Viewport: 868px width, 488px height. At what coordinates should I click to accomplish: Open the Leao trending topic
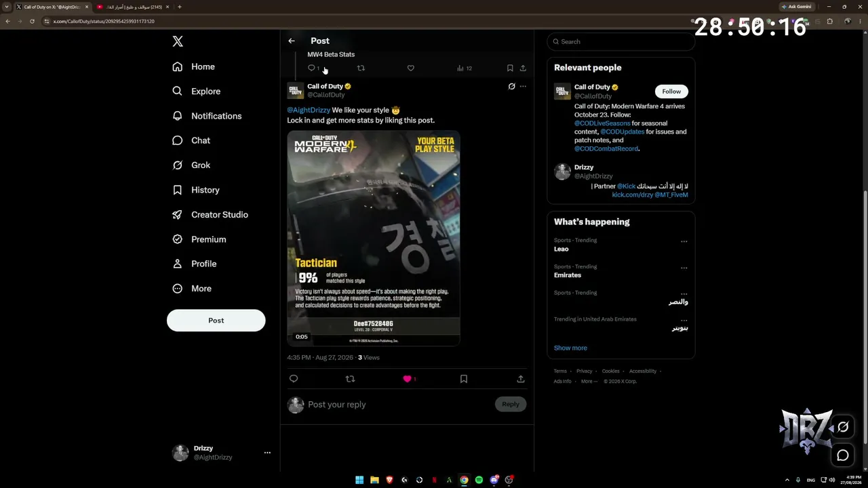561,249
